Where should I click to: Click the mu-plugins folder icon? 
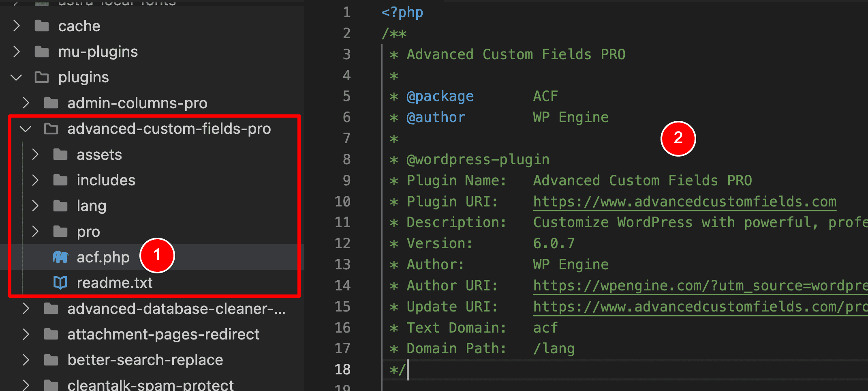click(42, 52)
